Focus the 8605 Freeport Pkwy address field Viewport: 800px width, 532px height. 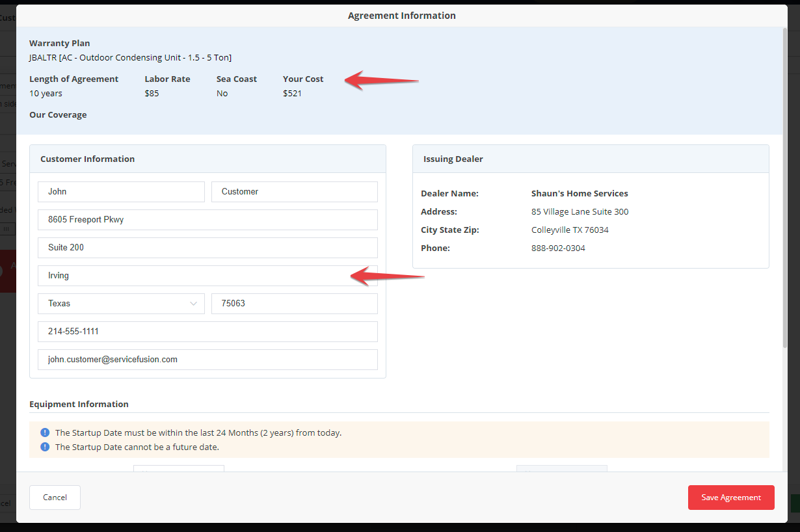[x=207, y=220]
